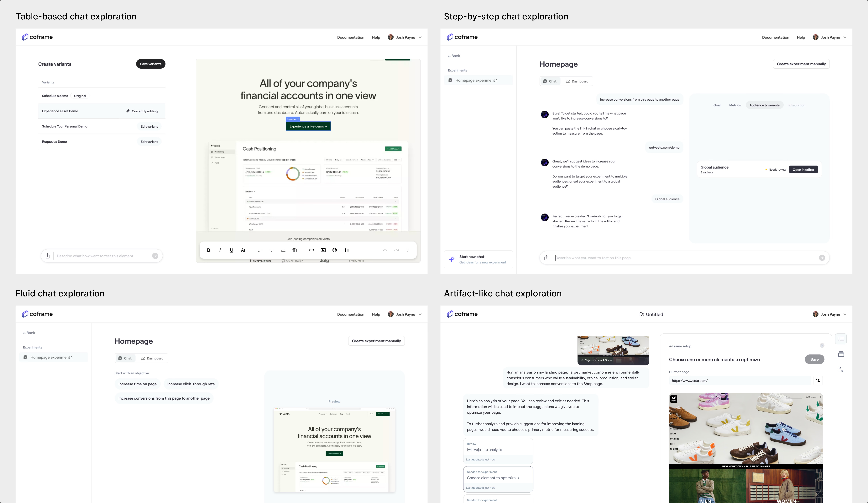This screenshot has height=503, width=868.
Task: Toggle underline formatting in editor toolbar
Action: [231, 250]
